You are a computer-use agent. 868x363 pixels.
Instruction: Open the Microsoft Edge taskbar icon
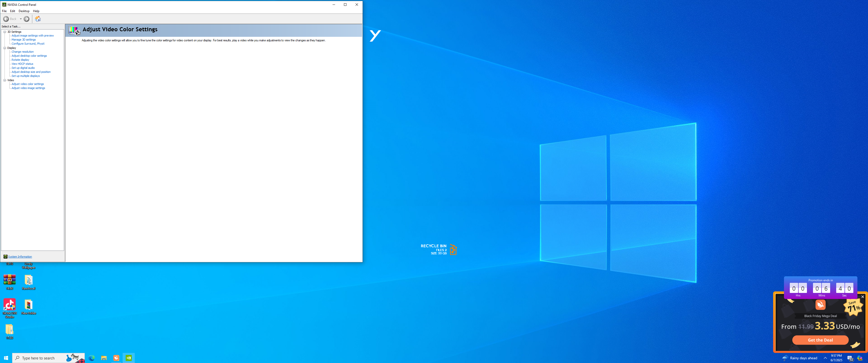point(91,358)
